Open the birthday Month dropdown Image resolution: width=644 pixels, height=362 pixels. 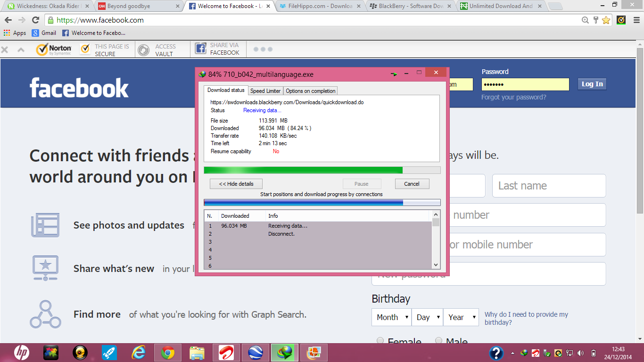click(x=391, y=317)
